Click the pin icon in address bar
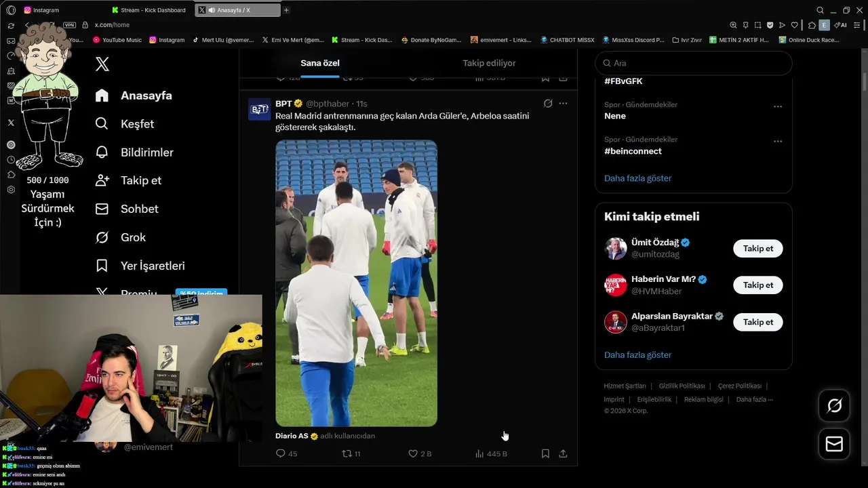 click(x=745, y=25)
